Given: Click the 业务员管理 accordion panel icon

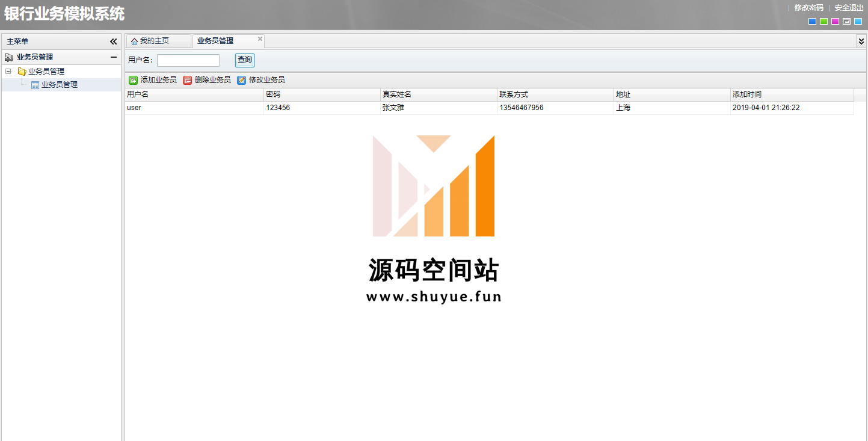Looking at the screenshot, I should [9, 57].
